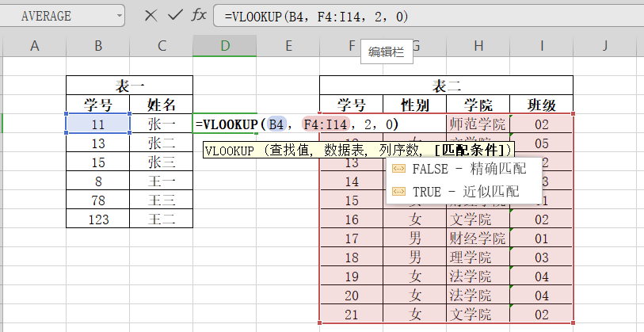This screenshot has width=644, height=332.
Task: Select the cell with value 78
Action: point(98,200)
